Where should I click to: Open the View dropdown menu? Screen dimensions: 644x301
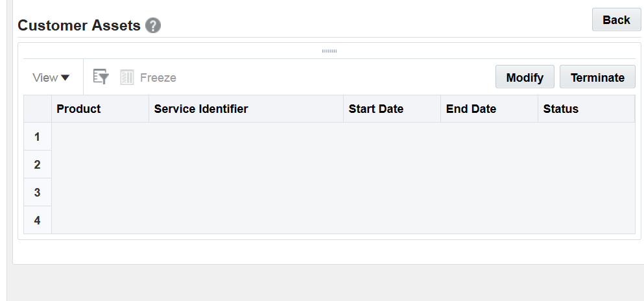[x=51, y=78]
